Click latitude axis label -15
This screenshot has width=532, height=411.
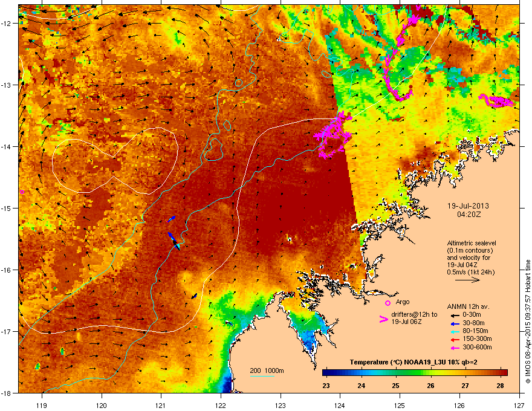pos(7,208)
